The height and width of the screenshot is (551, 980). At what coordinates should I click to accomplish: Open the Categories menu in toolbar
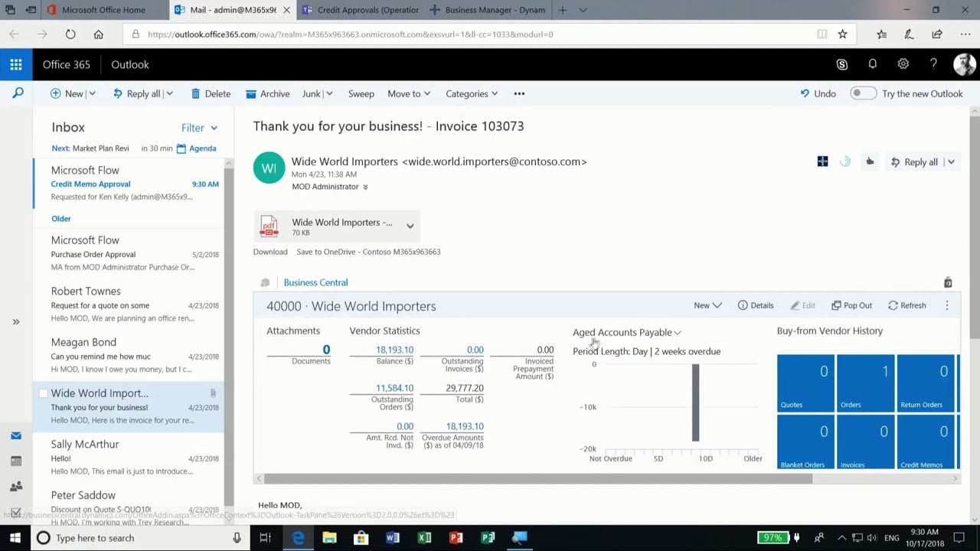pyautogui.click(x=472, y=93)
